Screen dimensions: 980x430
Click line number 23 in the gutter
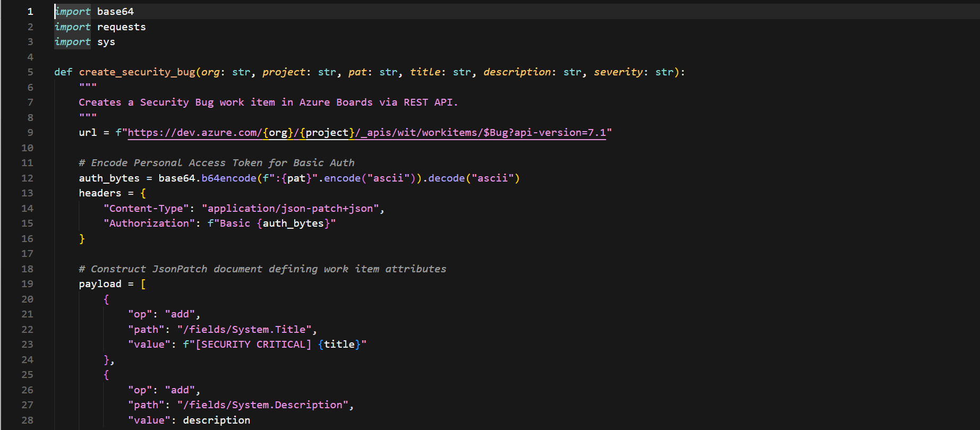coord(27,345)
